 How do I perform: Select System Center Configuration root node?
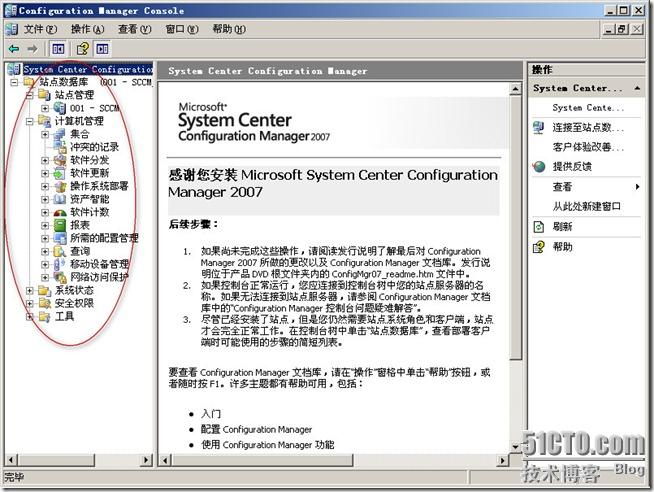pyautogui.click(x=88, y=69)
